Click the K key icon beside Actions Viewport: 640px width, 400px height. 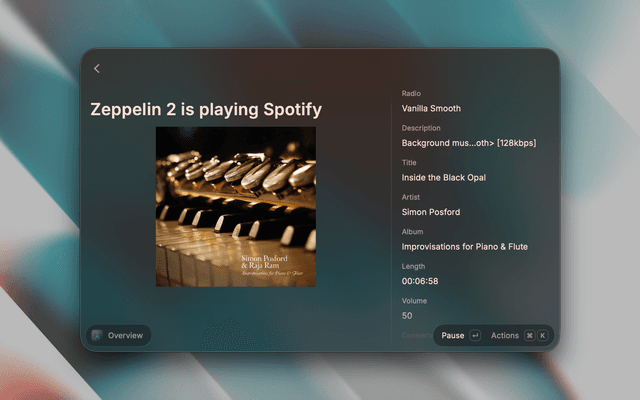point(542,336)
